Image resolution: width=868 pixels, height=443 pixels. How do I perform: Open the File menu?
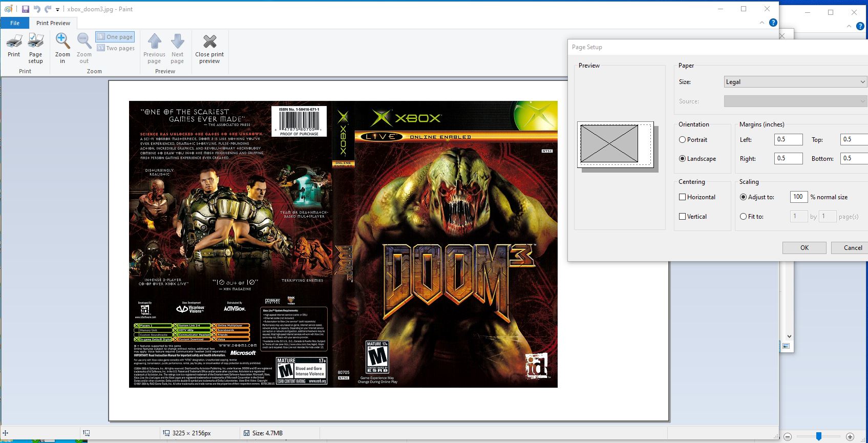[15, 23]
